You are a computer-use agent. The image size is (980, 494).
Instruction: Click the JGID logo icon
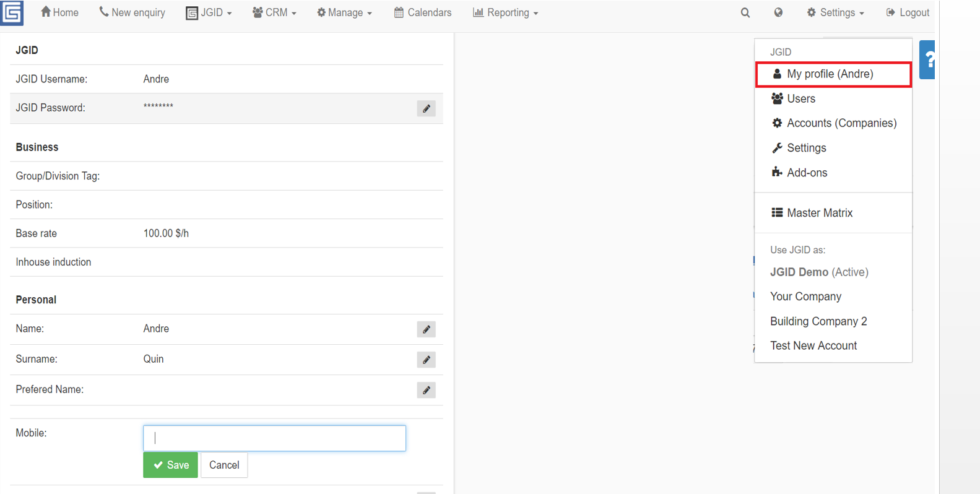click(x=12, y=12)
